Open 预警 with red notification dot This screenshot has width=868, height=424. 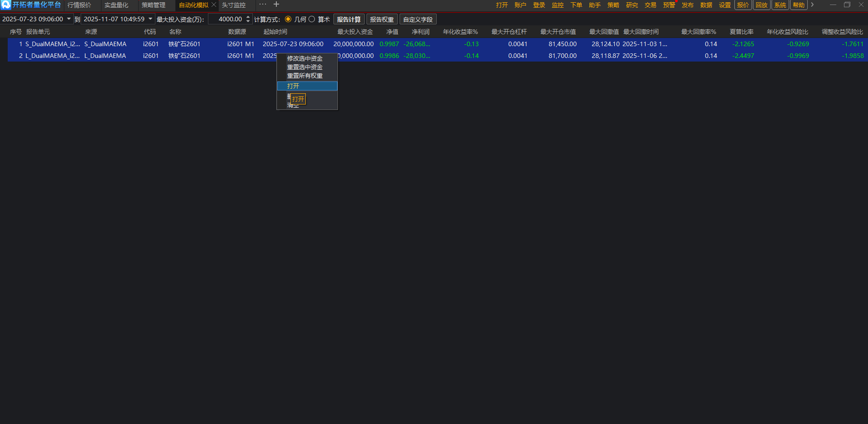(x=669, y=5)
